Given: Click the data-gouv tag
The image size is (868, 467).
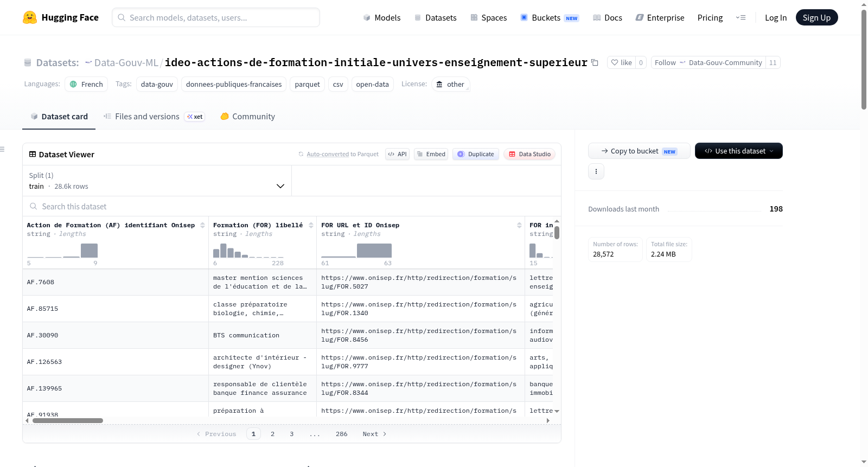Looking at the screenshot, I should click(x=157, y=84).
